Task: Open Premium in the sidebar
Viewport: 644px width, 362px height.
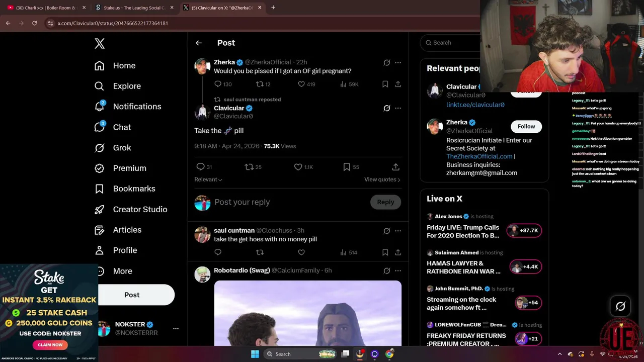Action: pyautogui.click(x=120, y=168)
